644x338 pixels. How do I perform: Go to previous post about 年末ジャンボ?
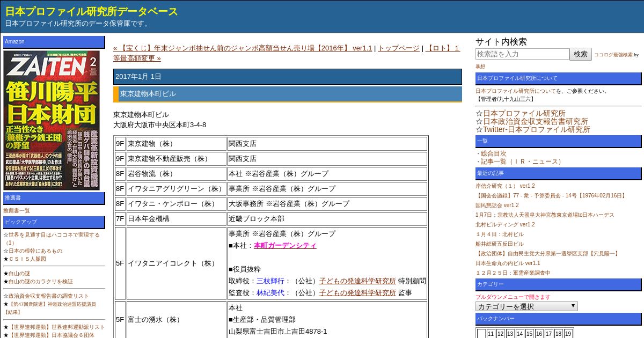243,48
